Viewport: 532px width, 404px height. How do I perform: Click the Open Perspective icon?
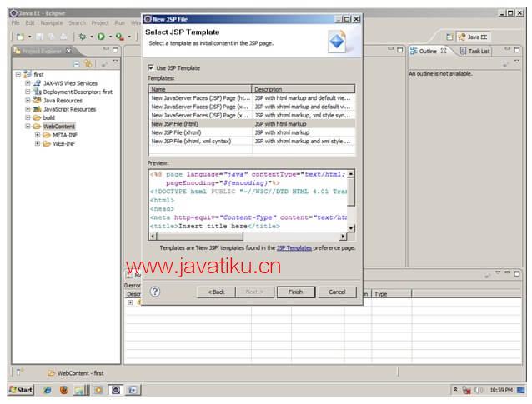(x=449, y=37)
